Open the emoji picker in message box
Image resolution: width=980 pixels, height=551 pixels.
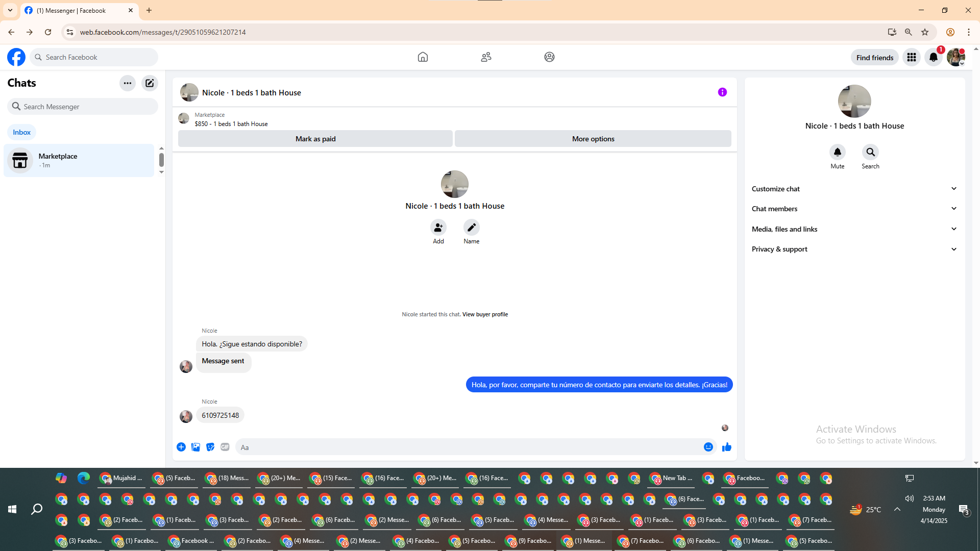(708, 447)
